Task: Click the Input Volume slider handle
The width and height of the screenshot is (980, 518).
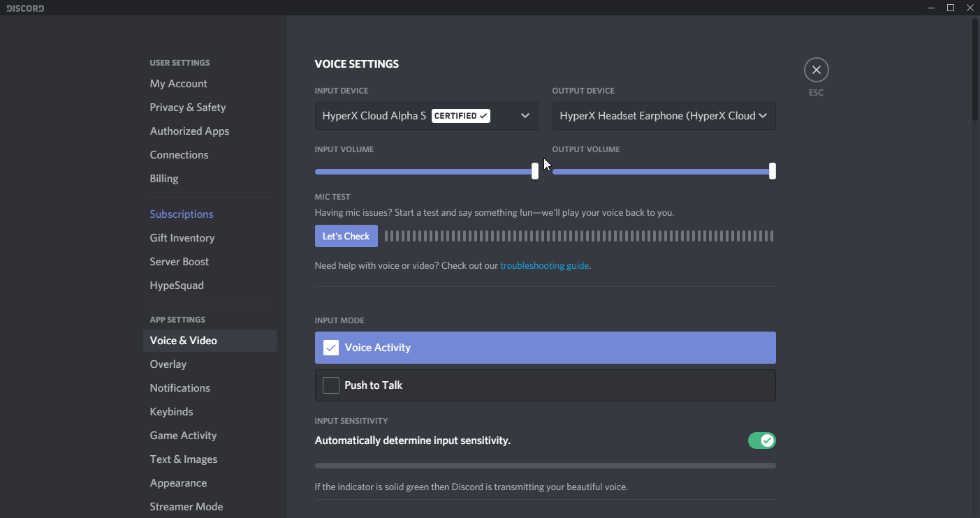Action: click(535, 171)
